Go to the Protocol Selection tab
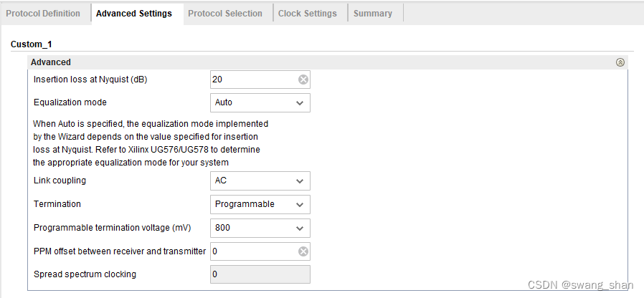This screenshot has height=298, width=644. tap(225, 14)
